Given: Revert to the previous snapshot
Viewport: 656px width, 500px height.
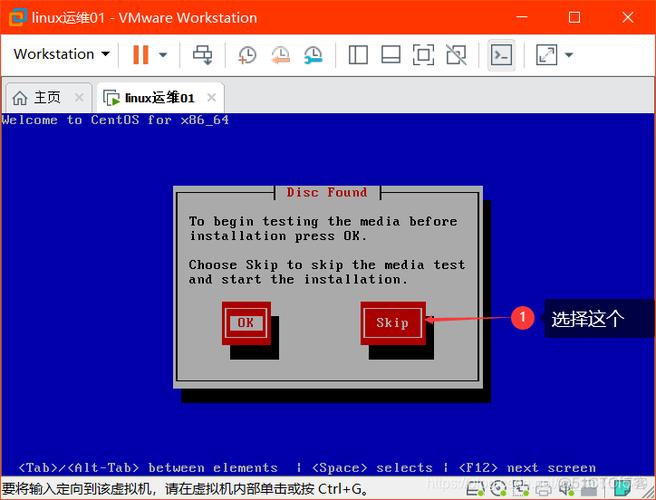Looking at the screenshot, I should (x=280, y=55).
